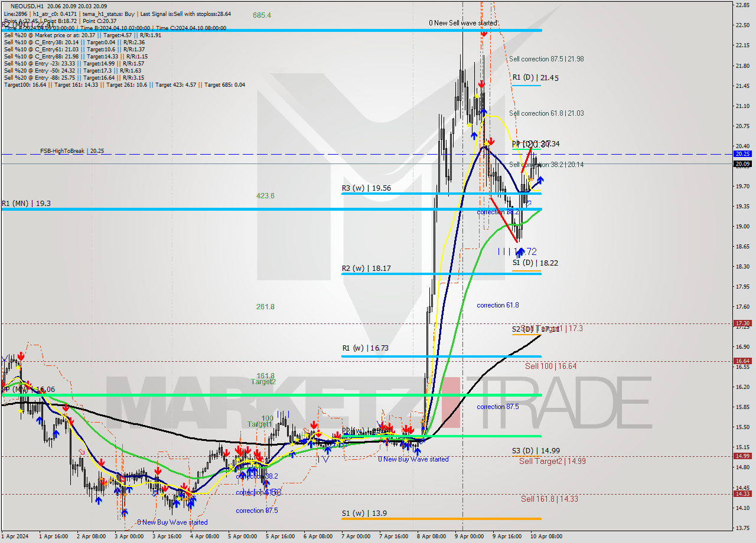Select the FSB-HighToBreak | 20.25 label
This screenshot has height=543, width=756.
(x=72, y=151)
